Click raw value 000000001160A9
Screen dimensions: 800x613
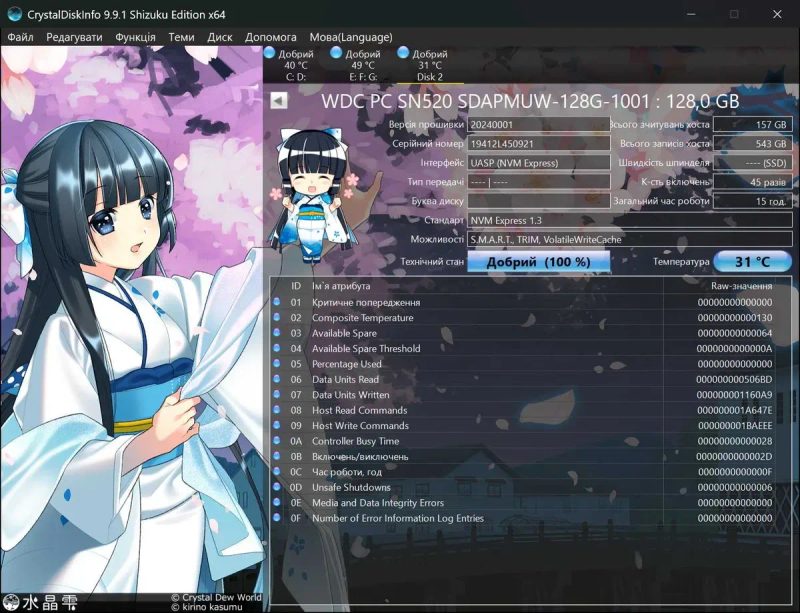[734, 395]
